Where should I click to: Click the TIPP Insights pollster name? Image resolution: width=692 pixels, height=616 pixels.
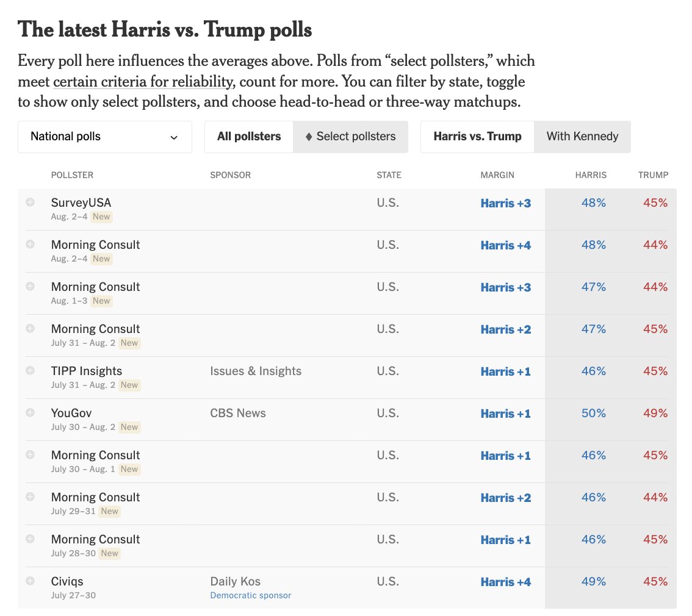(x=87, y=371)
